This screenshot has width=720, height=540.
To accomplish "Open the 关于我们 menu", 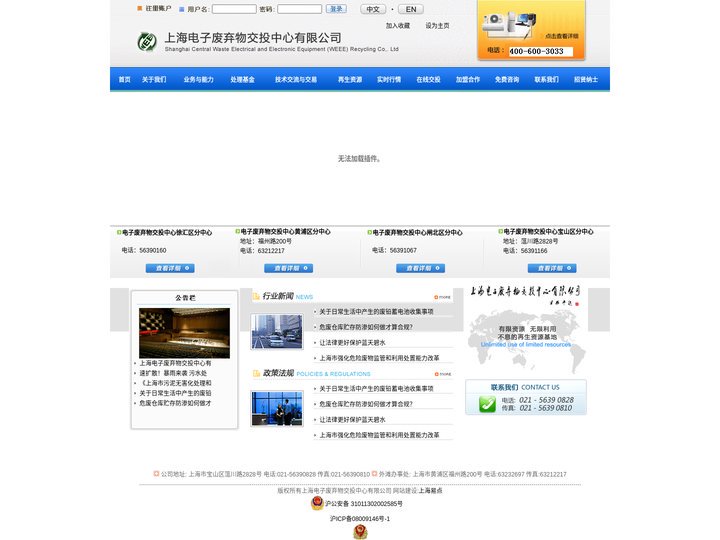I will pyautogui.click(x=154, y=79).
